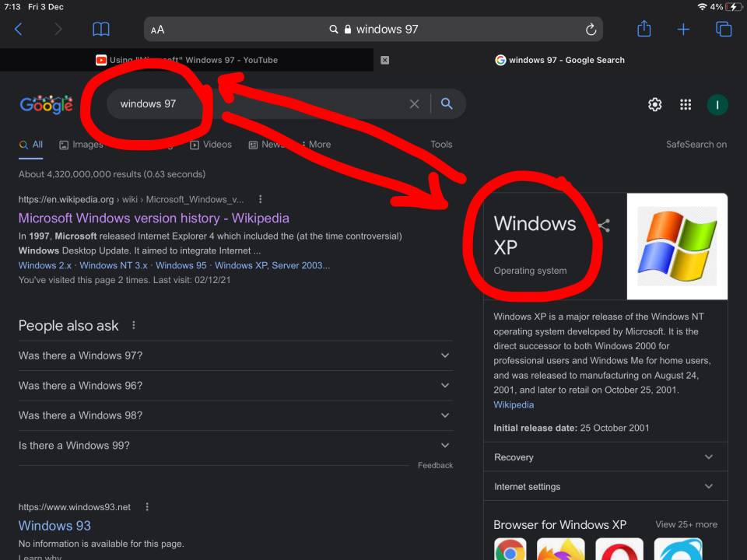Open options dots next to Wikipedia result URL
The height and width of the screenshot is (560, 747).
[x=260, y=199]
